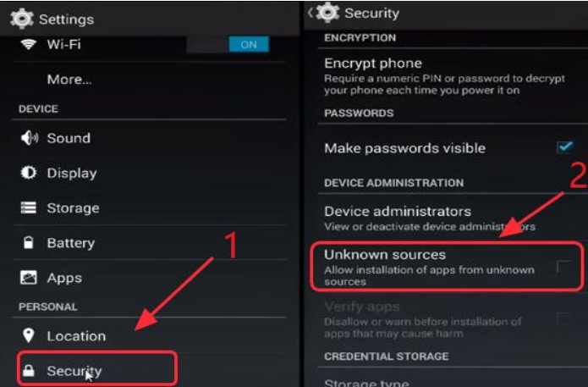Click the Location pin icon
588x387 pixels.
29,336
